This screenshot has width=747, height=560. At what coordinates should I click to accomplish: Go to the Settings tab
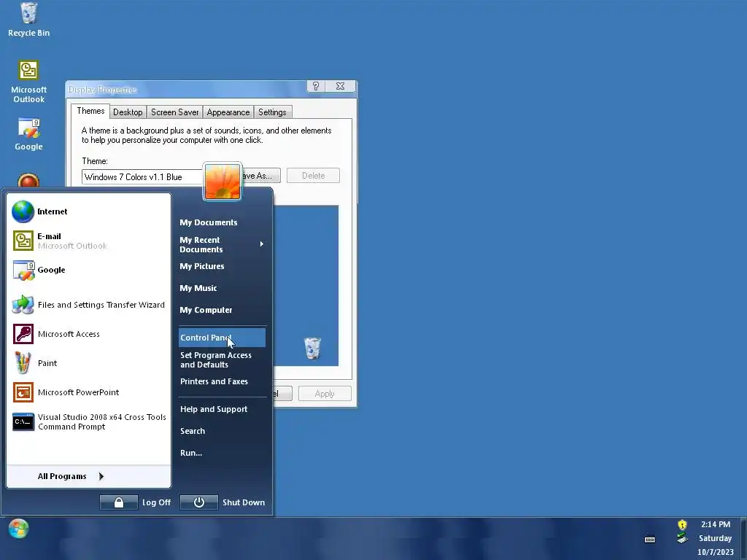(x=272, y=112)
